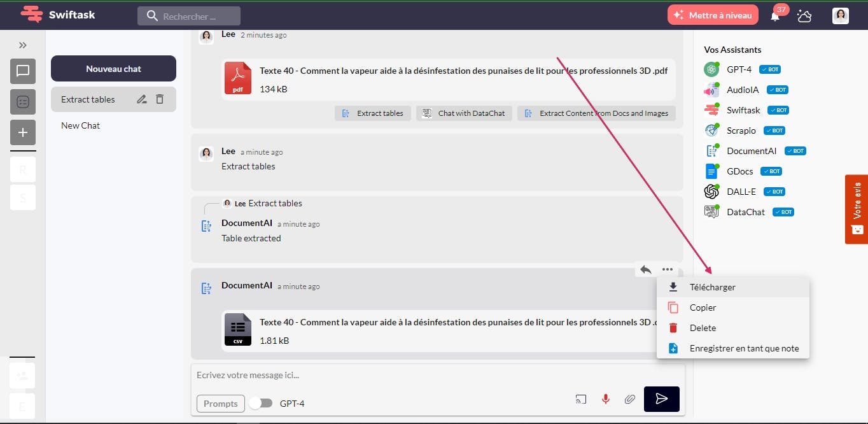The image size is (868, 424).
Task: Click the DocumentAI icon beside Table extracted
Action: click(x=206, y=225)
